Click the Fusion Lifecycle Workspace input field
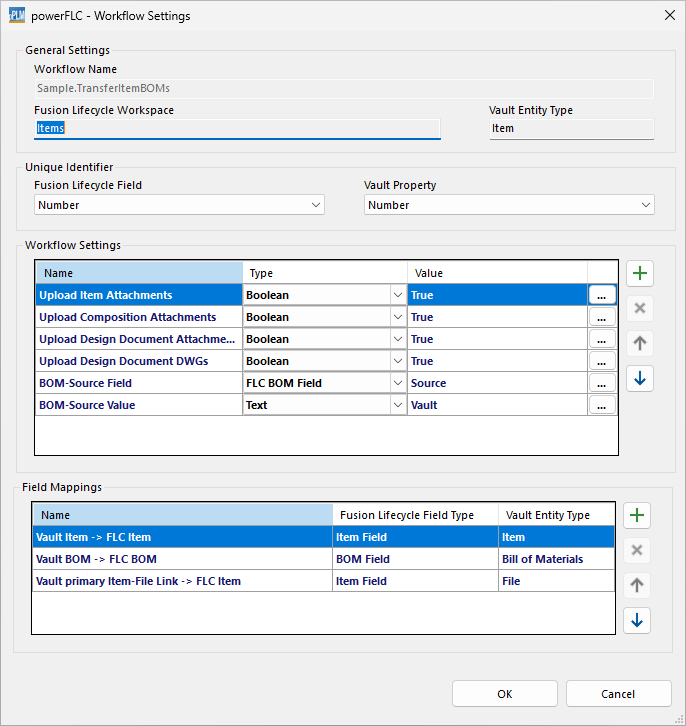Viewport: 686px width, 726px height. coord(236,128)
